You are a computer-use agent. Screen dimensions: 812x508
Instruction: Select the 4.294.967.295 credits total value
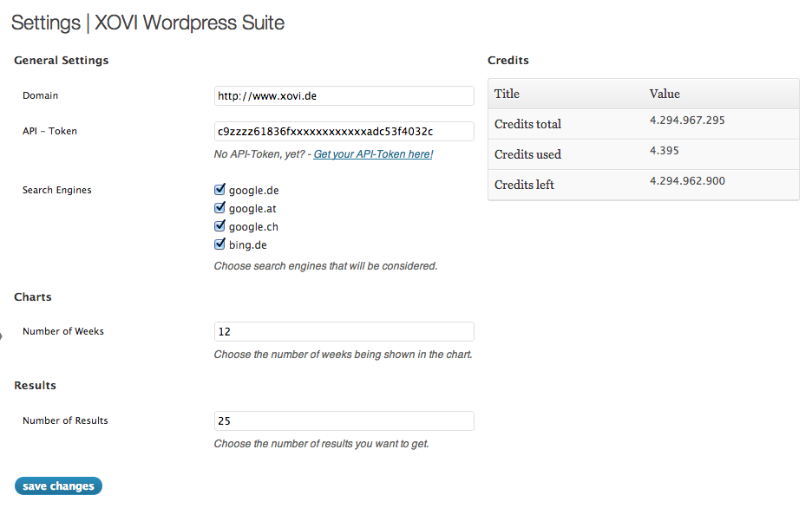(687, 120)
